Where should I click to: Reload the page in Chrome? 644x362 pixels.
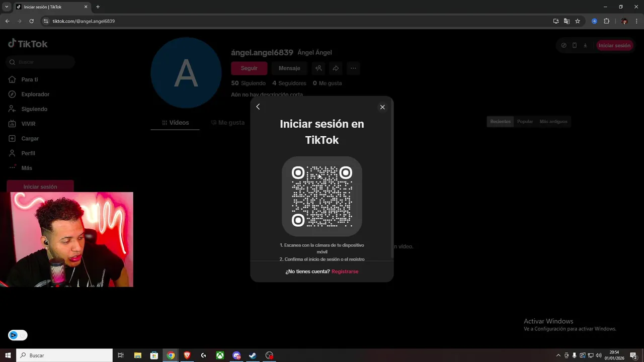(31, 21)
